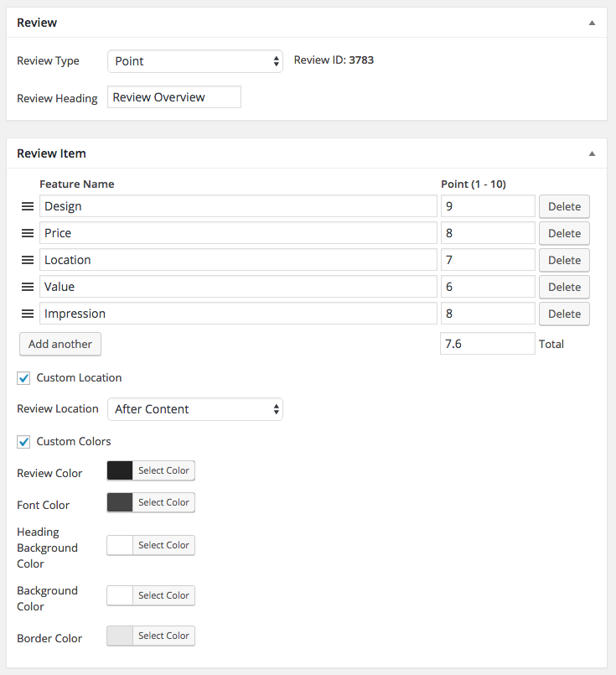Disable the Custom Colors checkbox
Screen dimensions: 616x675
coord(24,442)
